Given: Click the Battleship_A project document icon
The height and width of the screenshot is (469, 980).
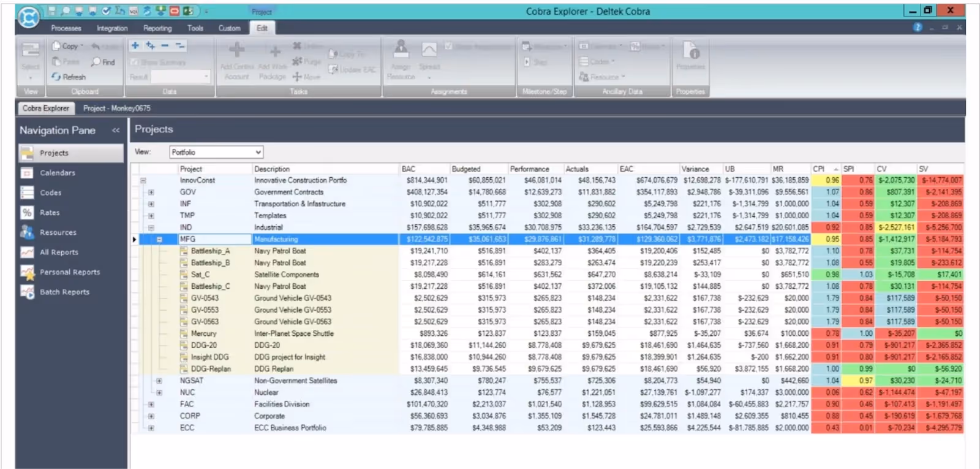Looking at the screenshot, I should pos(184,251).
